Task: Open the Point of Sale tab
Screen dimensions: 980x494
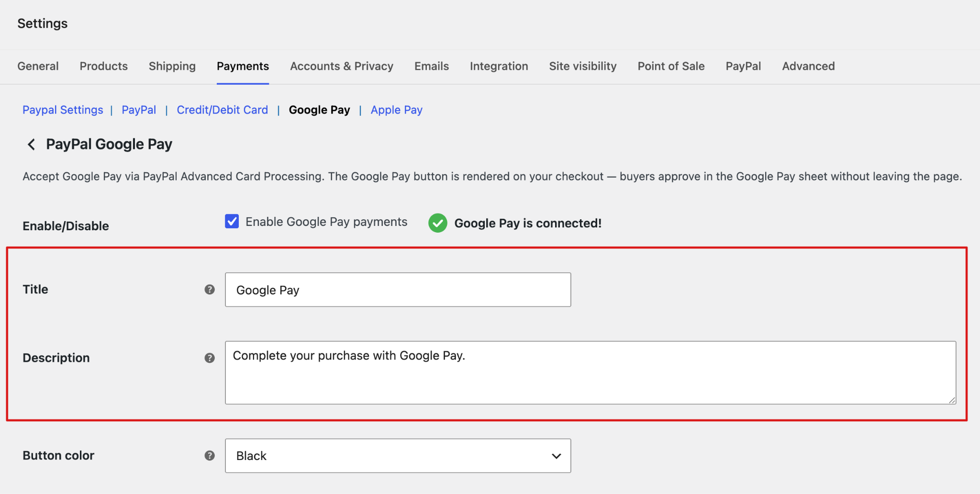Action: 671,66
